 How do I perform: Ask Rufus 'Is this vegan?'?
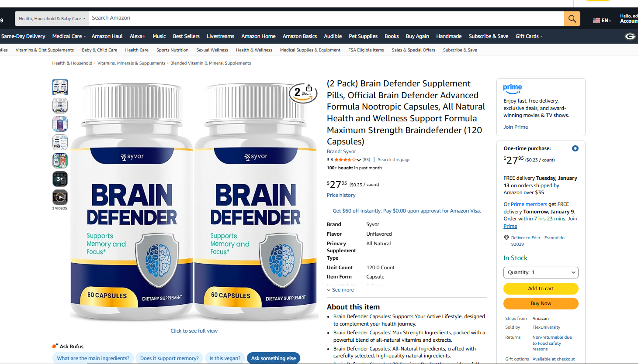[x=225, y=358]
